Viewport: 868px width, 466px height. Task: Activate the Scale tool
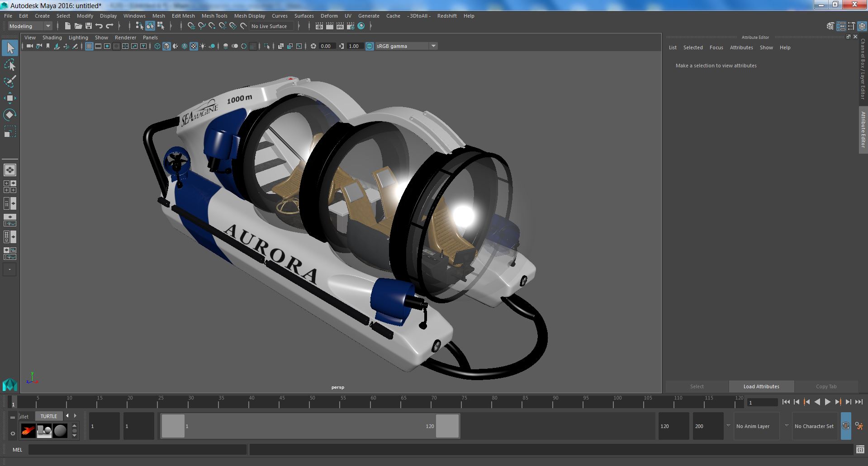10,131
